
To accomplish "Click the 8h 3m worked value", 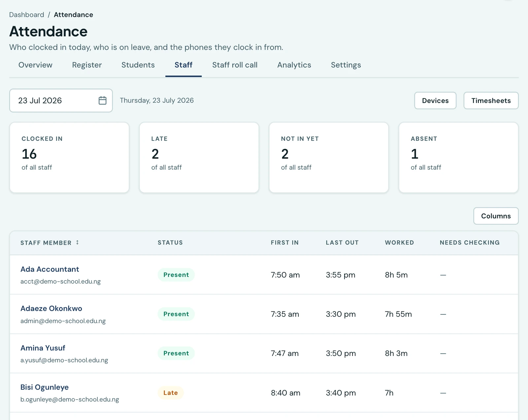I will point(396,353).
